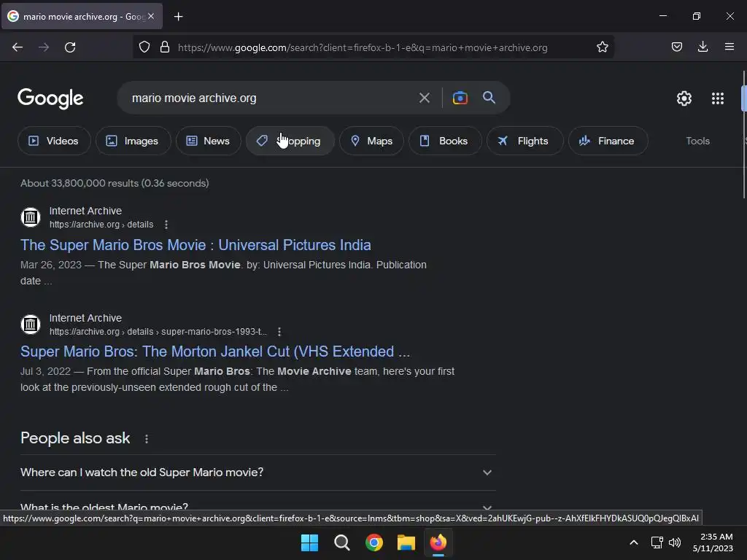Click the super-mario-bros-1993 breadcrumb URL

(158, 332)
